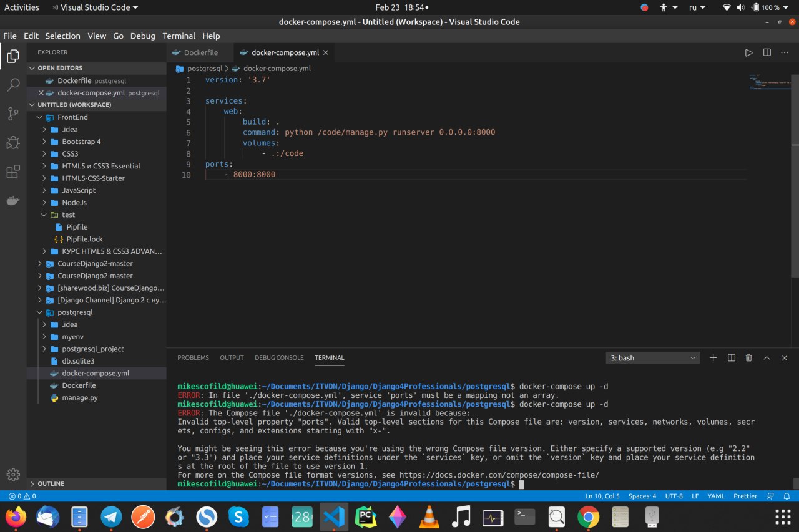Show errors and warnings count in status bar
The image size is (799, 532).
22,496
